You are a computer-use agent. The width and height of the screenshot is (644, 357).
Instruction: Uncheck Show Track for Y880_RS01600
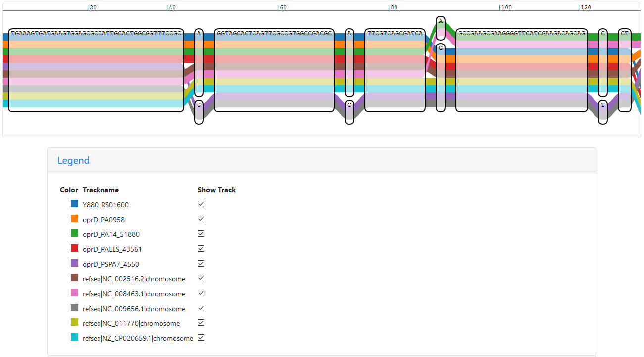pos(201,204)
